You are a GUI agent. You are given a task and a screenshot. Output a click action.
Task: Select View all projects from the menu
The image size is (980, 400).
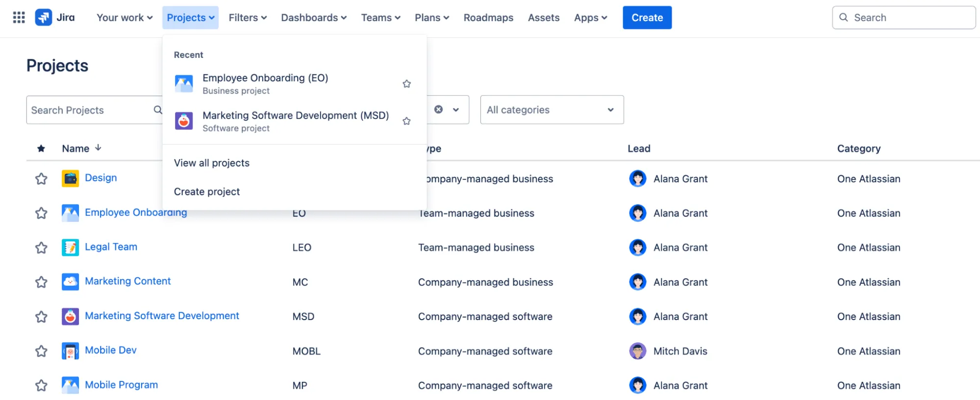(x=212, y=163)
